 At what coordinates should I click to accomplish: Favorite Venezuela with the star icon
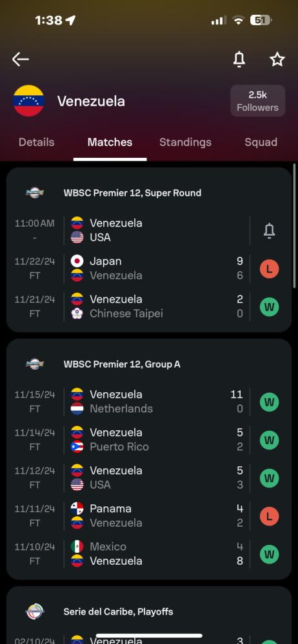click(x=277, y=59)
